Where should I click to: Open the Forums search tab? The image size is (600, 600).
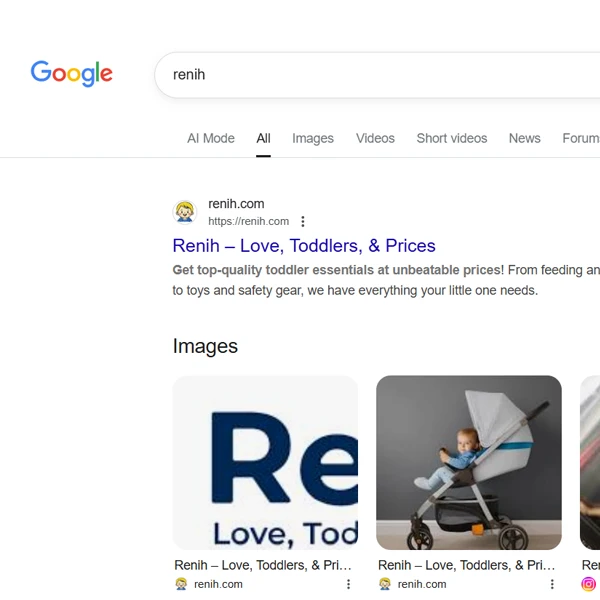point(581,138)
